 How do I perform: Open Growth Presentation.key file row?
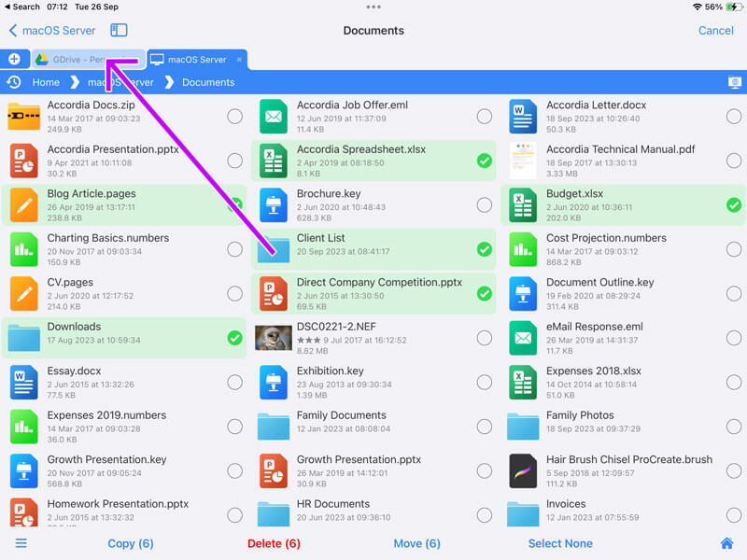click(124, 471)
